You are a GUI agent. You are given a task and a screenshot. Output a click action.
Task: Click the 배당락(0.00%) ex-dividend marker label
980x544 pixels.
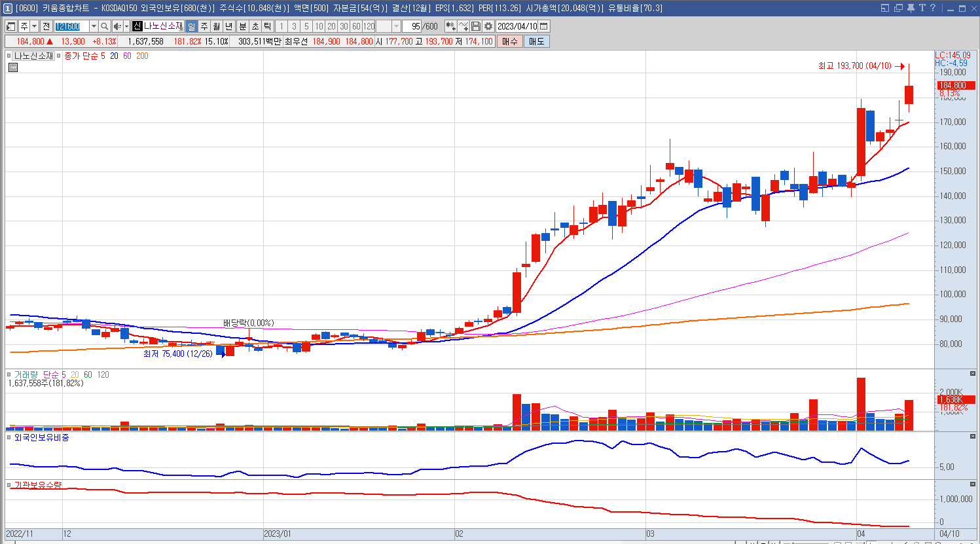[x=248, y=323]
